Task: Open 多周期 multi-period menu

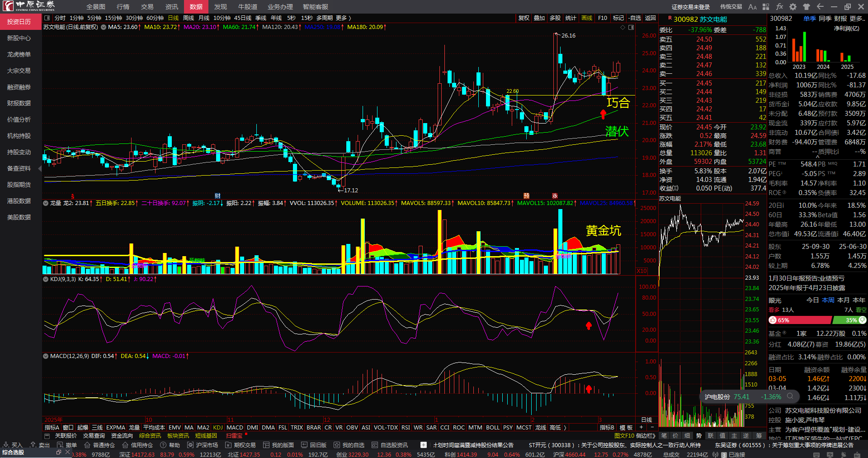Action: 325,18
